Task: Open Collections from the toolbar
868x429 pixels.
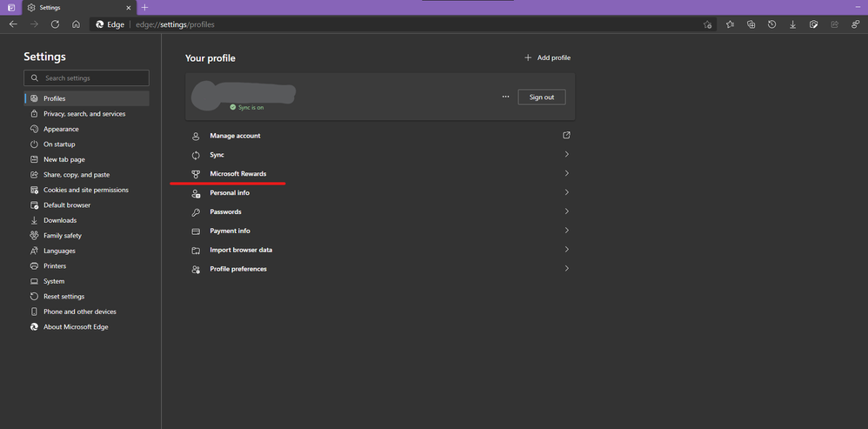Action: (x=751, y=24)
